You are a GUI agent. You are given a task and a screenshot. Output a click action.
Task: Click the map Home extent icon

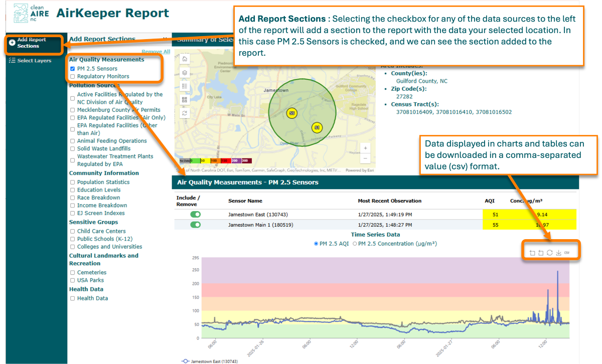pyautogui.click(x=185, y=59)
